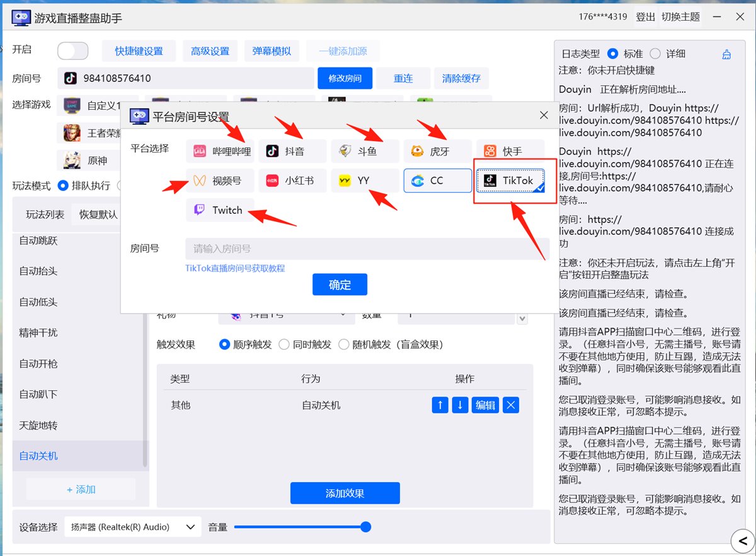
Task: Click the + 添加 play button
Action: point(81,489)
